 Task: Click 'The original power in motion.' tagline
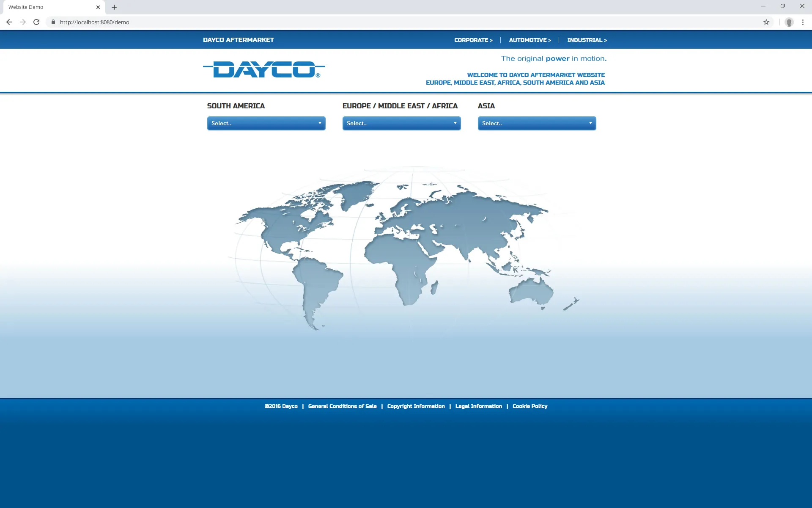[554, 59]
